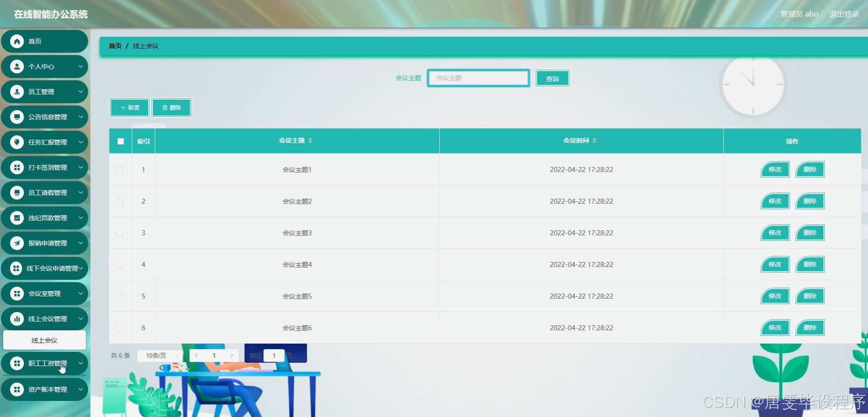Open the 报销申请管理 menu label
The width and height of the screenshot is (868, 417).
[x=48, y=243]
